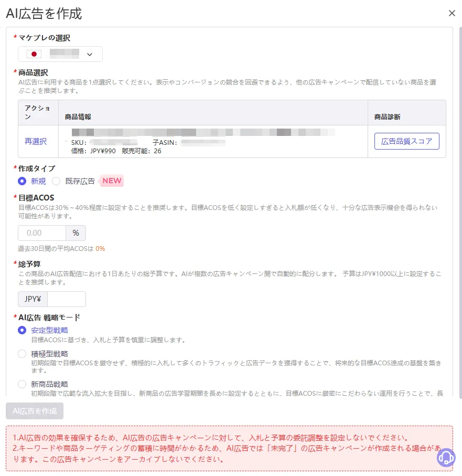The image size is (462, 476).
Task: Select the 既存広告 radio option
Action: point(56,181)
